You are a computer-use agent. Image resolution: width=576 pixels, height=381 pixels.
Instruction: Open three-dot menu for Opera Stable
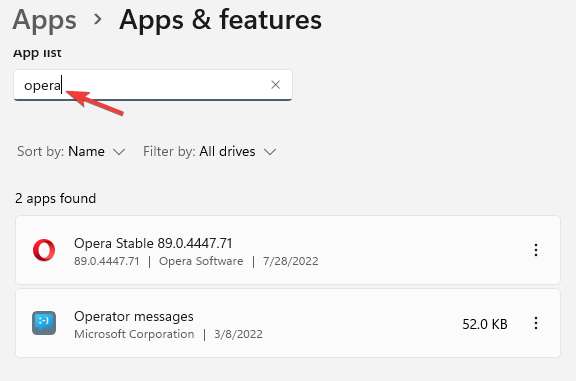536,250
